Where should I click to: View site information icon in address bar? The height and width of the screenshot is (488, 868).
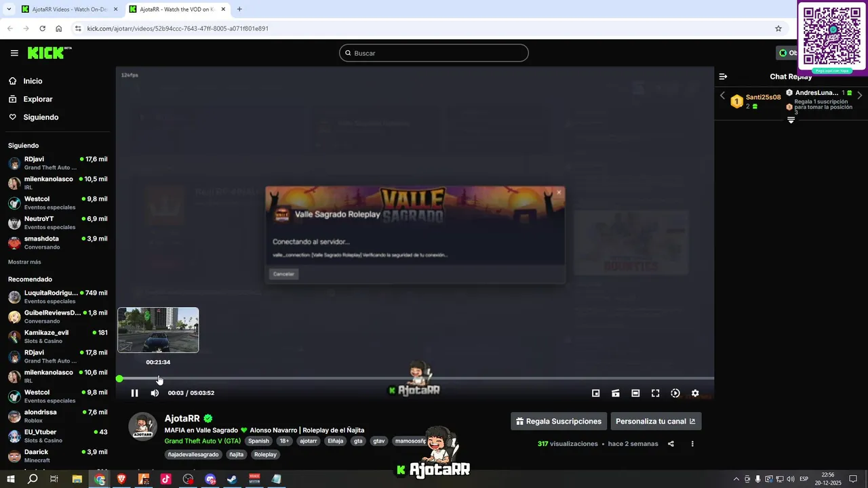point(78,28)
